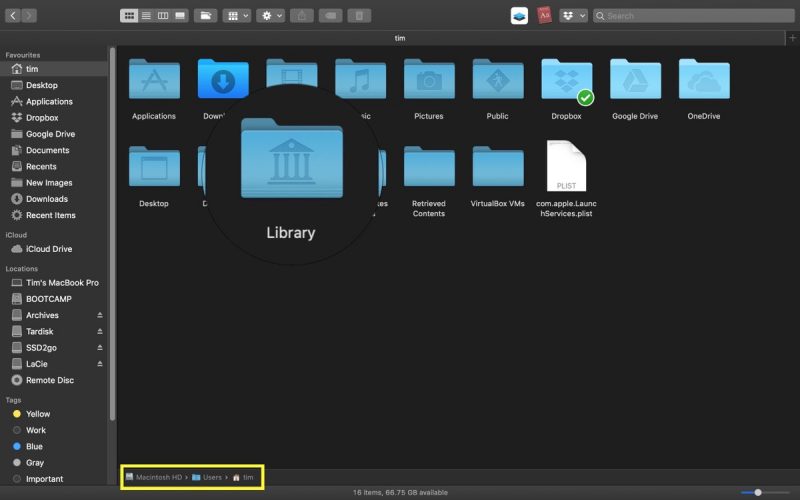Open the Google Drive folder icon
Image resolution: width=800 pixels, height=500 pixels.
coord(635,80)
